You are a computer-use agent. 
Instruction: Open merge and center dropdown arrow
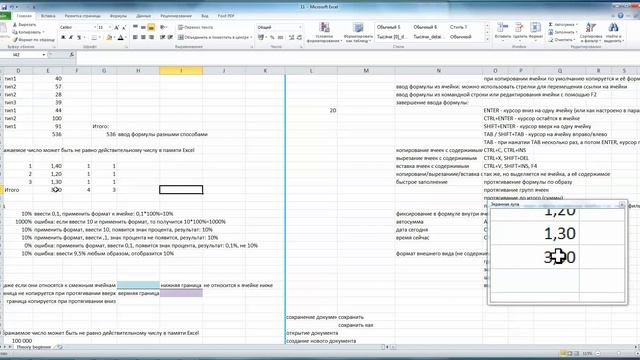point(251,37)
